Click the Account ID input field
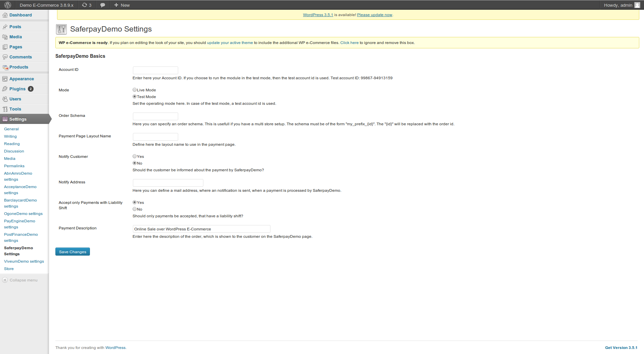The width and height of the screenshot is (644, 354). pyautogui.click(x=155, y=70)
